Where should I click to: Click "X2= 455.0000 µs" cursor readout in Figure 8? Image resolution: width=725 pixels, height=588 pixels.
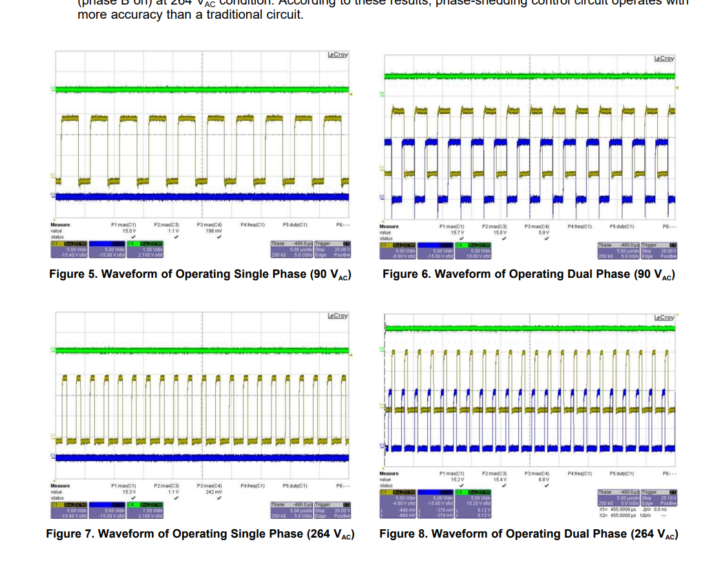tap(618, 515)
